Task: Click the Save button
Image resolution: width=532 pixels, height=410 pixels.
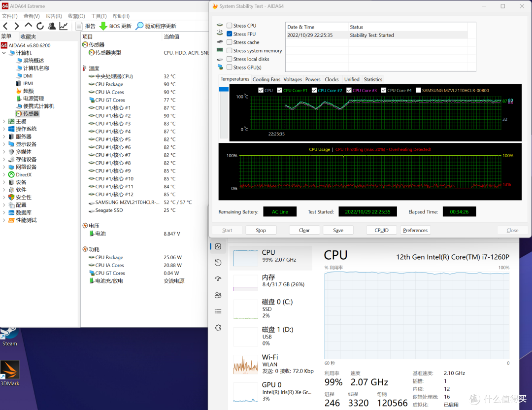Action: click(x=338, y=230)
